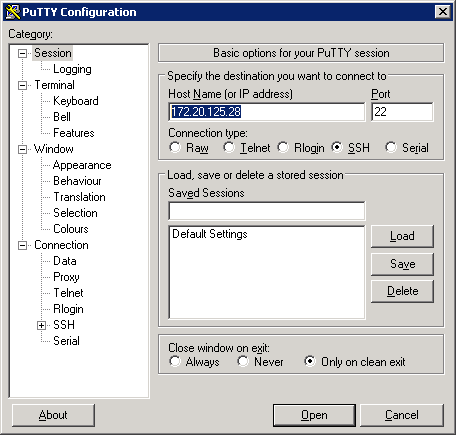Open the Behaviour settings category
The width and height of the screenshot is (456, 435).
pyautogui.click(x=77, y=181)
